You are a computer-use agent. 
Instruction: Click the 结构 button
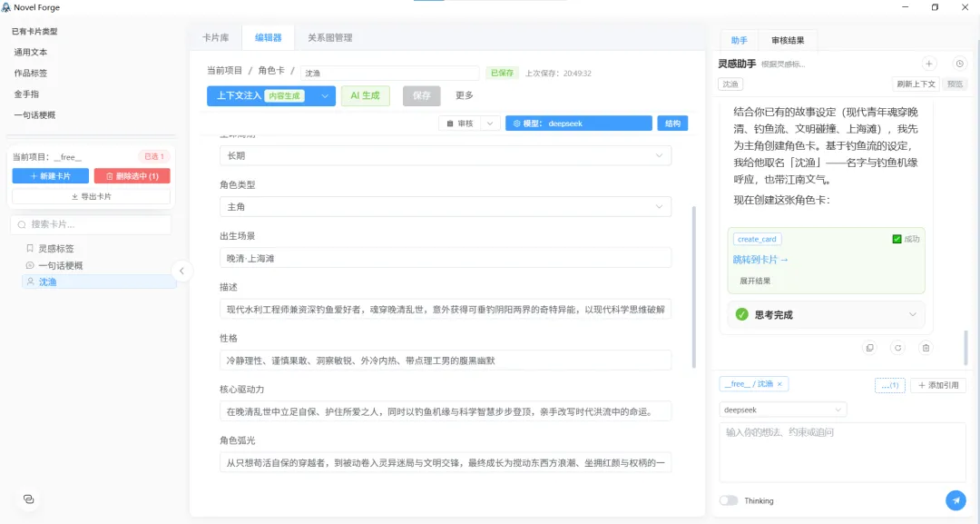click(672, 124)
